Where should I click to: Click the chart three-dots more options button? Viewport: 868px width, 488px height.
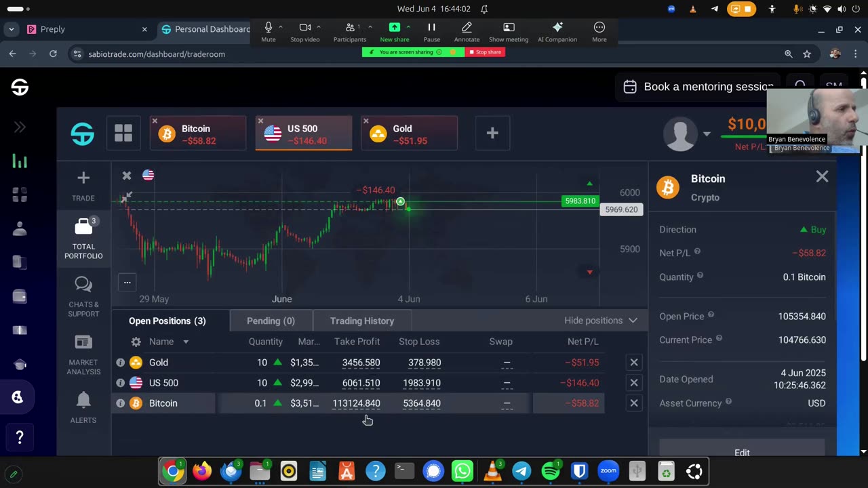(127, 282)
